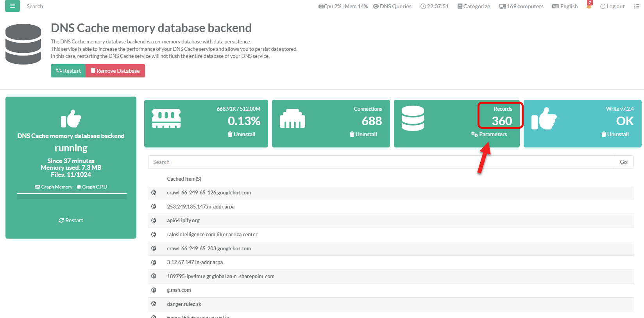
Task: Open the Graph C.P.U link
Action: [x=92, y=187]
